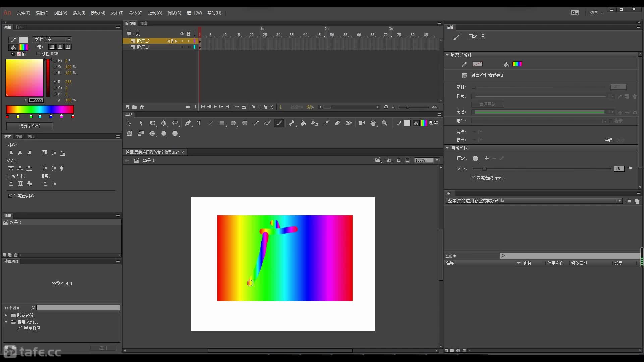644x362 pixels.
Task: Select the G green radio button
Action: pyautogui.click(x=55, y=88)
